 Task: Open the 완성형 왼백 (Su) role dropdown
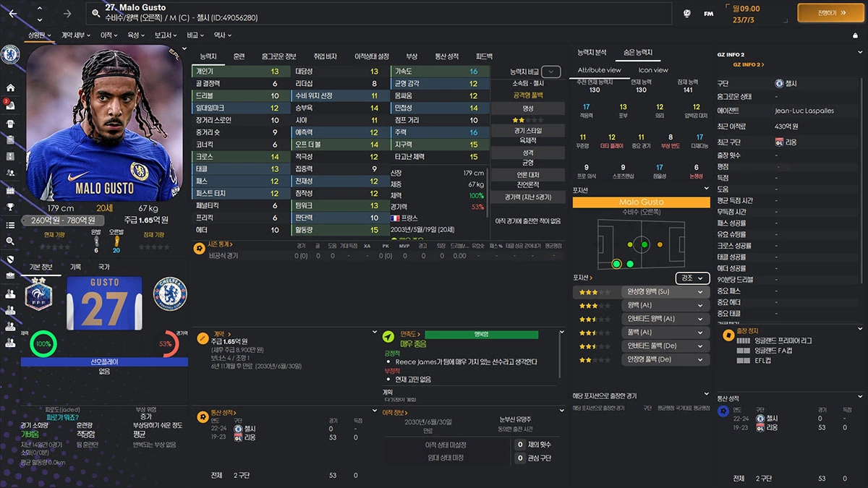pos(665,292)
